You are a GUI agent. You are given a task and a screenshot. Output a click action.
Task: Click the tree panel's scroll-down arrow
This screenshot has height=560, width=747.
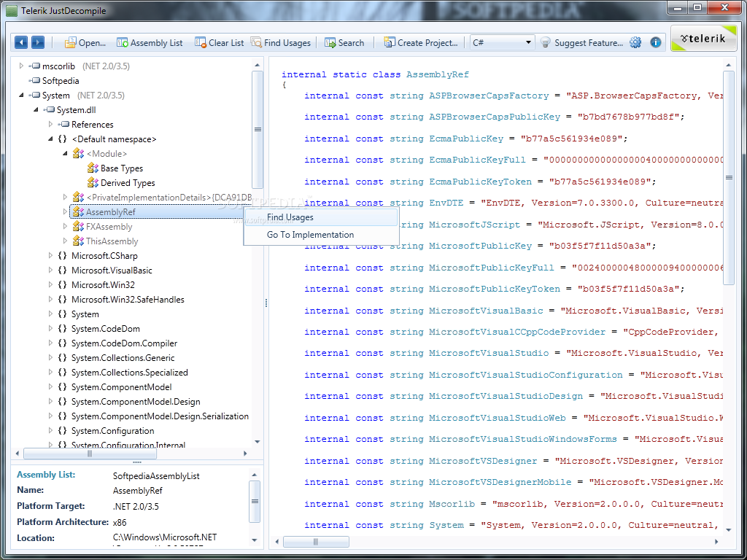(x=258, y=441)
